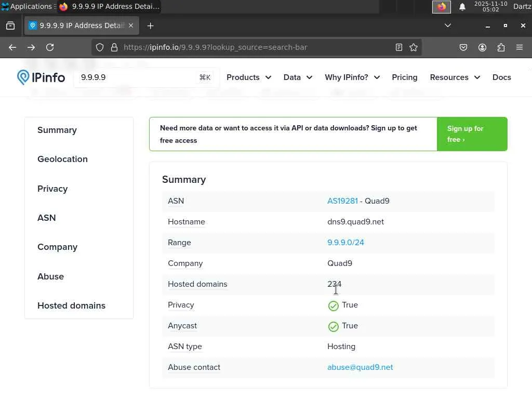
Task: Click the browser URL address bar
Action: [x=256, y=47]
